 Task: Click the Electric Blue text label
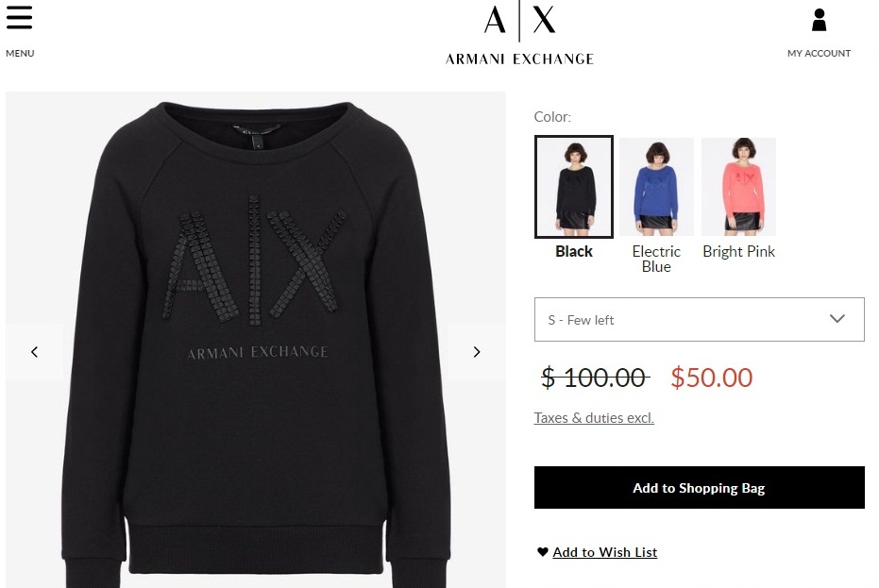[656, 259]
